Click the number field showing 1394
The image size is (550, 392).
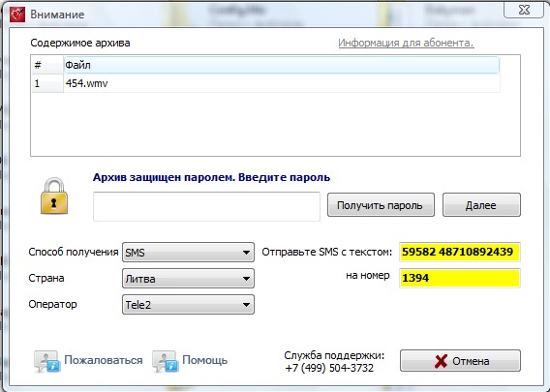(x=460, y=278)
